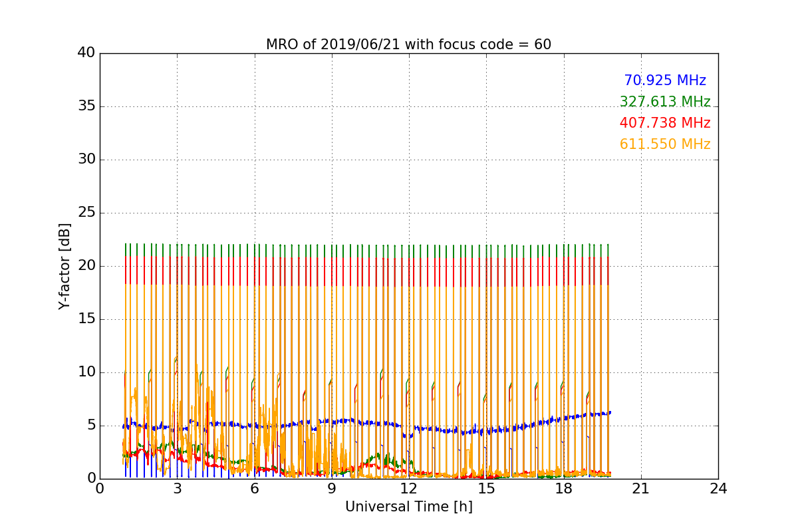Click the y-axis tick label 30
The image size is (798, 532).
[86, 160]
